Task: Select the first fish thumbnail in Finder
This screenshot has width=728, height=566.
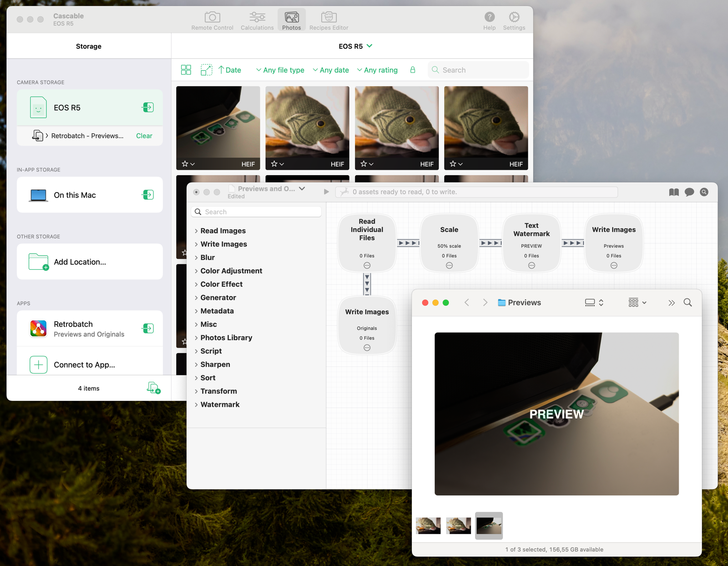Action: coord(428,526)
